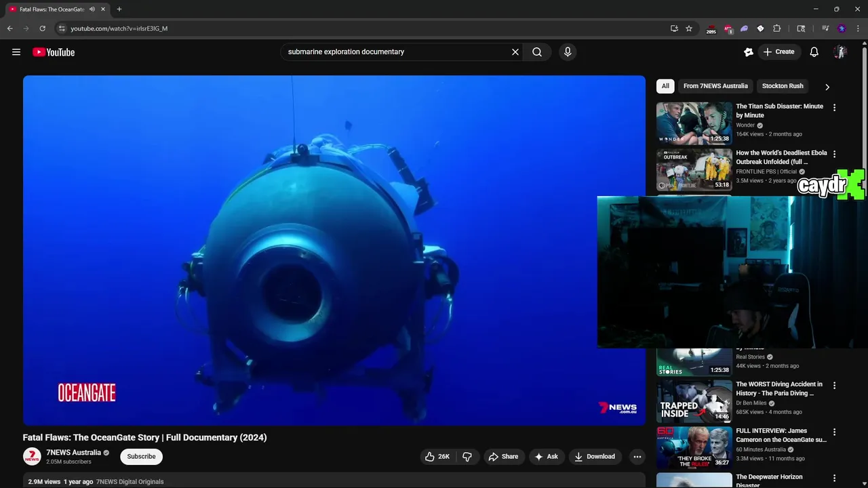This screenshot has width=868, height=488.
Task: Open the red ad-blocker extension icon
Action: click(728, 29)
